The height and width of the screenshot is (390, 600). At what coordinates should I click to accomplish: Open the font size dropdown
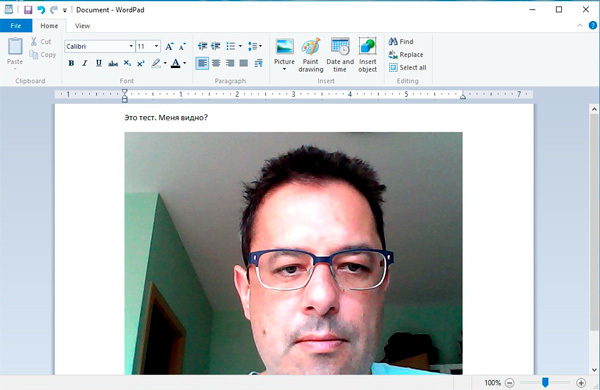[x=157, y=46]
